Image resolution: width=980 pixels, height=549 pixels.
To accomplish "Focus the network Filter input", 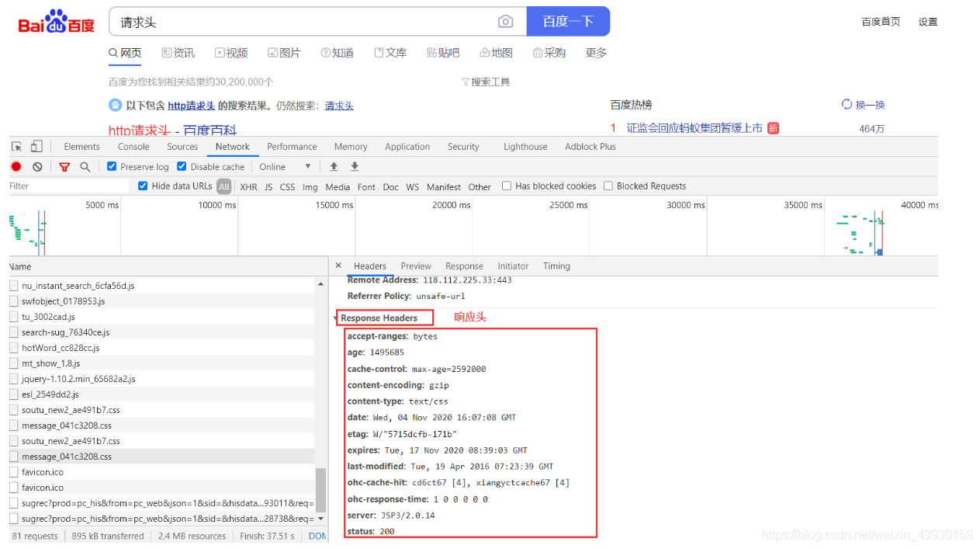I will coord(68,186).
